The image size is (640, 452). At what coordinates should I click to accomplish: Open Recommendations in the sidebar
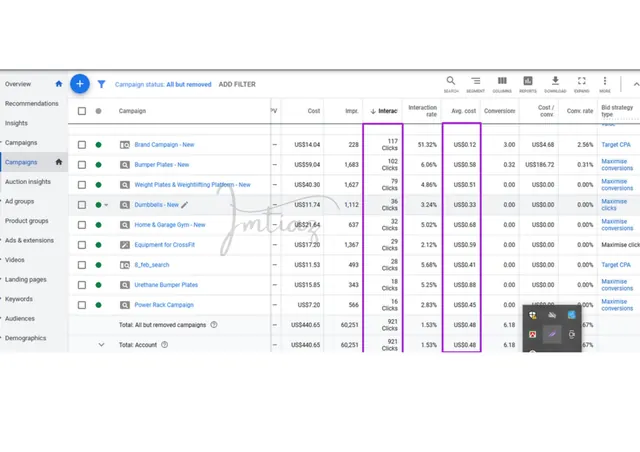(31, 104)
